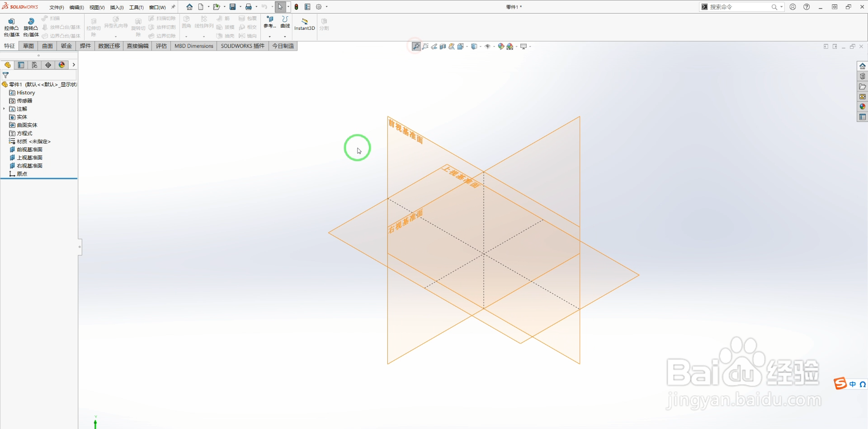The width and height of the screenshot is (868, 429).
Task: Open the PropertyManager tab icon
Action: point(21,65)
